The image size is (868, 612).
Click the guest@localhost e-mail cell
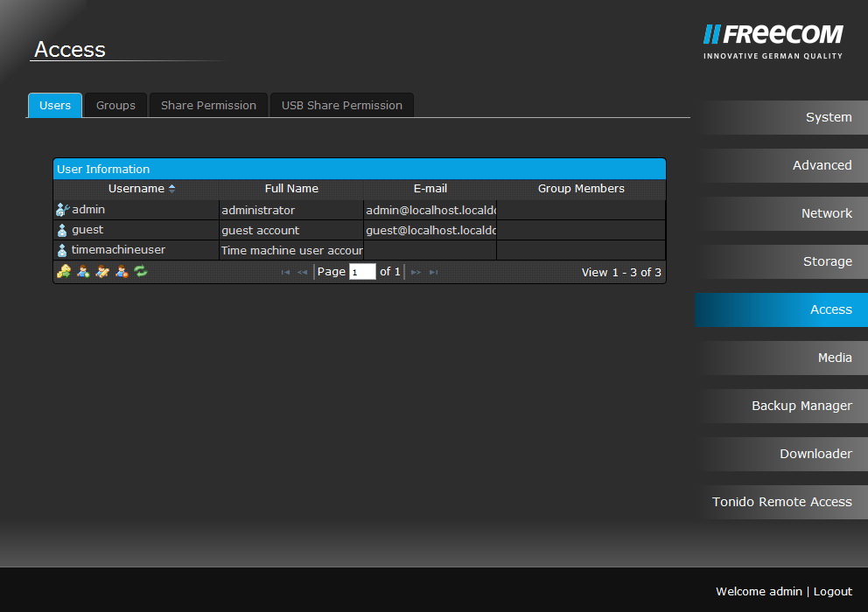430,230
